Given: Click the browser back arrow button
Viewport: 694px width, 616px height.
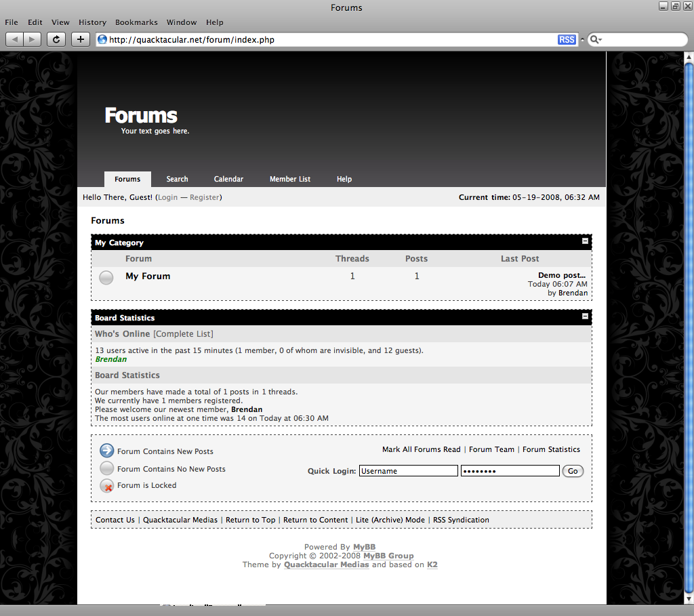Looking at the screenshot, I should pyautogui.click(x=15, y=39).
